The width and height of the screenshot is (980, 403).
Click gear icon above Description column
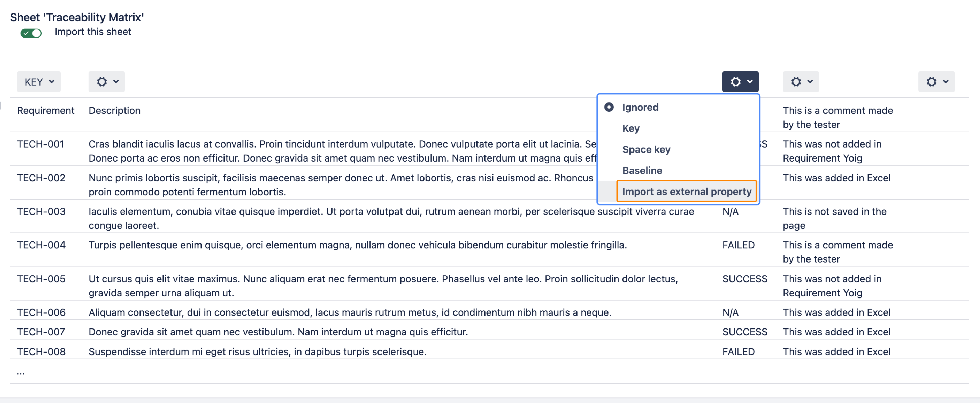pos(101,82)
